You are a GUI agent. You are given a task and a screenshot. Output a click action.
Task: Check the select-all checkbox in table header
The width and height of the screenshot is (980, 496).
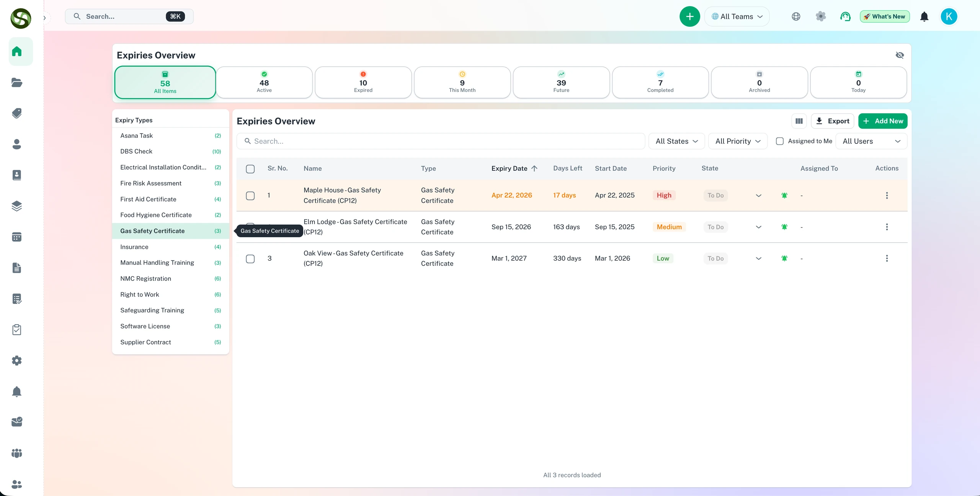pos(250,169)
